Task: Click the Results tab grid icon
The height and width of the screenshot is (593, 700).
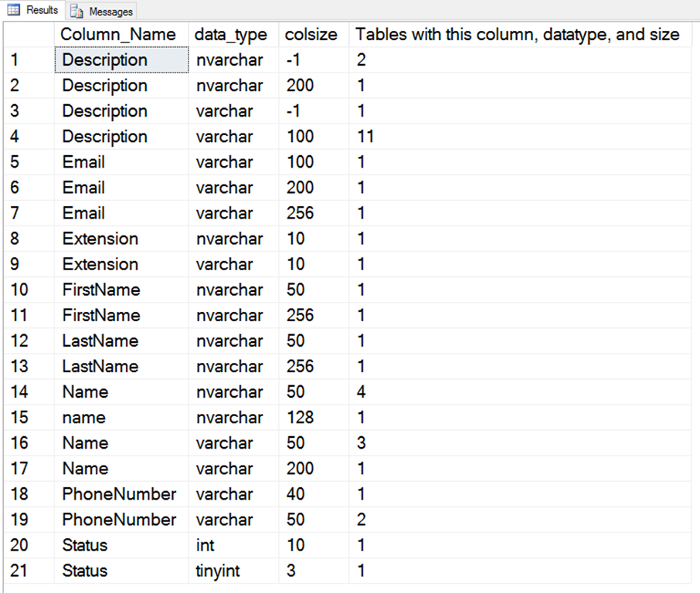Action: pyautogui.click(x=14, y=11)
